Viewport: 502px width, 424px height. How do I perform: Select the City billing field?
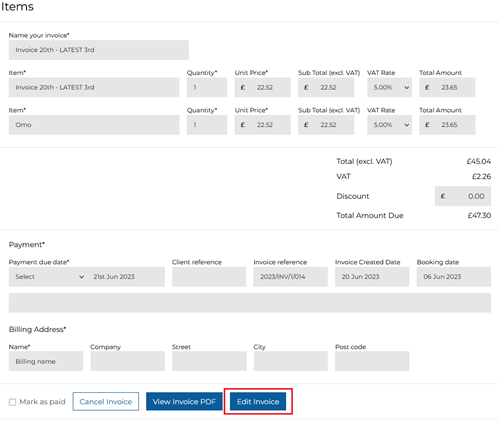(291, 361)
